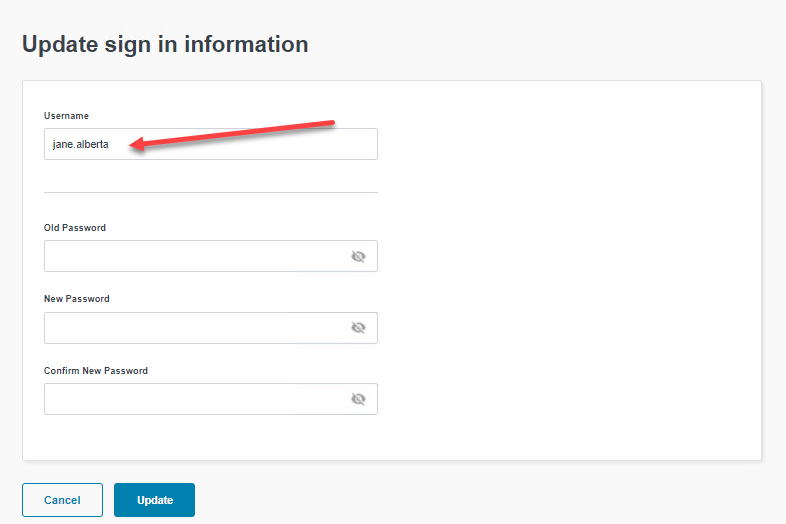Click the Confirm New Password label

coord(96,371)
